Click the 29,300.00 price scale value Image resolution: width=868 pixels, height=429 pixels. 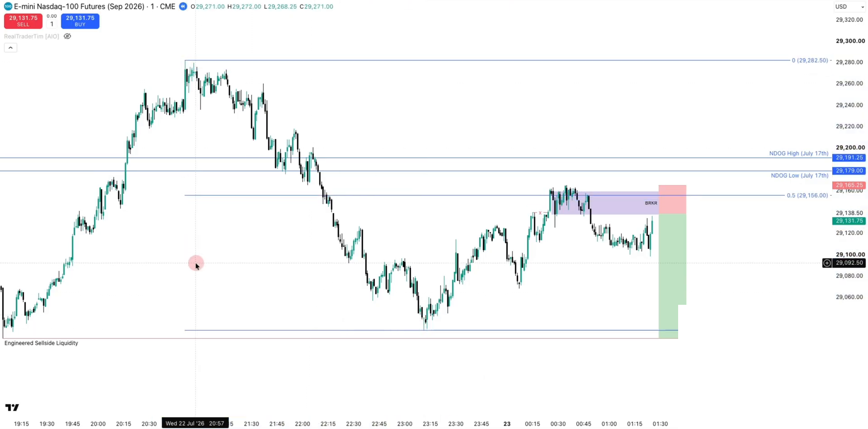tap(850, 41)
